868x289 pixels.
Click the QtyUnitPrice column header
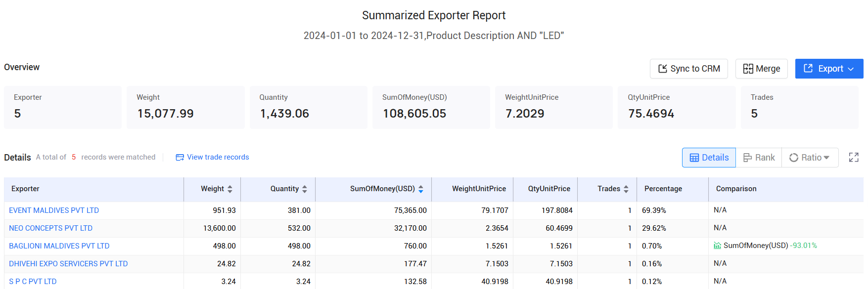[546, 189]
